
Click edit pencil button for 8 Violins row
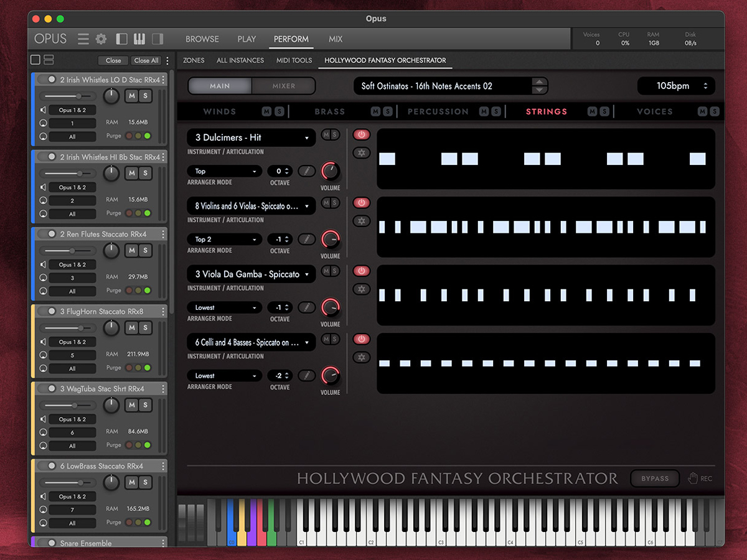coord(306,240)
